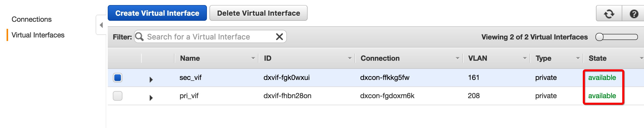This screenshot has width=644, height=128.
Task: Click the Create Virtual Interface button
Action: [157, 13]
